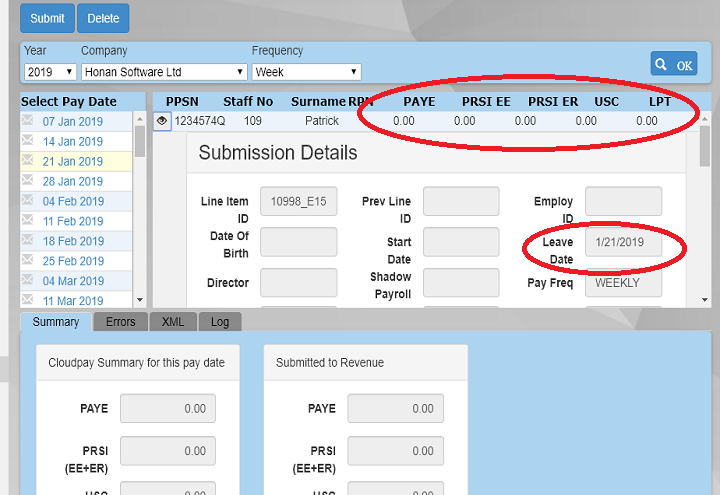Click the pay date list scrollbar
720x495 pixels.
tap(139, 200)
